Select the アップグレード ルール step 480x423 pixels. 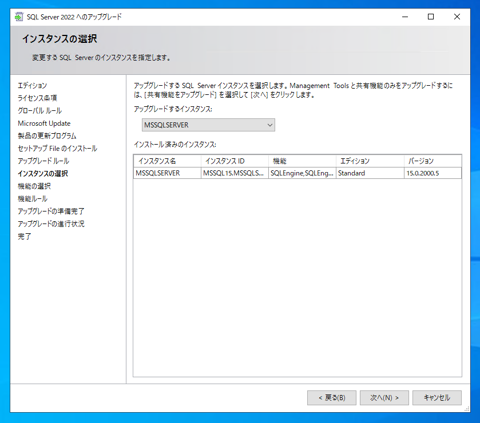tap(43, 161)
